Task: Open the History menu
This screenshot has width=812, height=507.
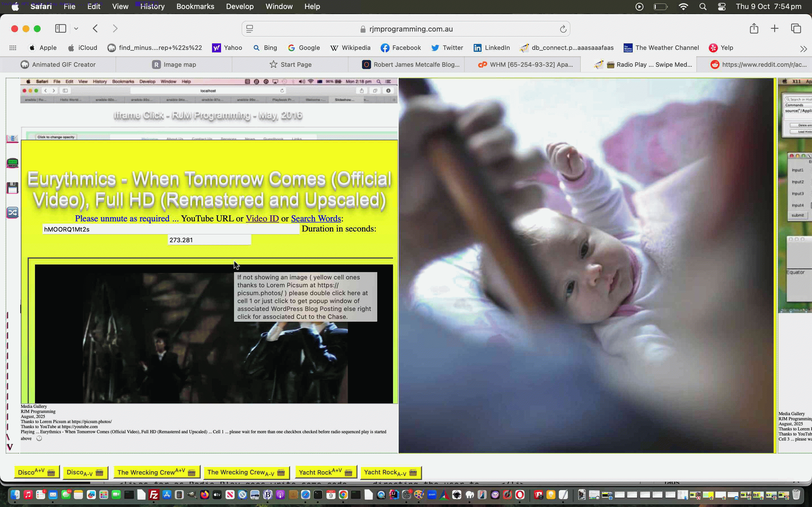Action: [152, 6]
